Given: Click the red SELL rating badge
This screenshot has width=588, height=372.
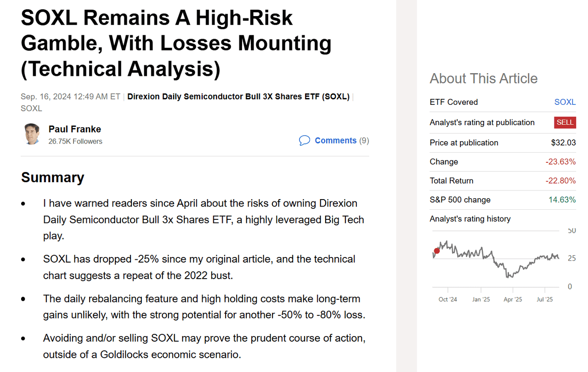Looking at the screenshot, I should (x=565, y=122).
